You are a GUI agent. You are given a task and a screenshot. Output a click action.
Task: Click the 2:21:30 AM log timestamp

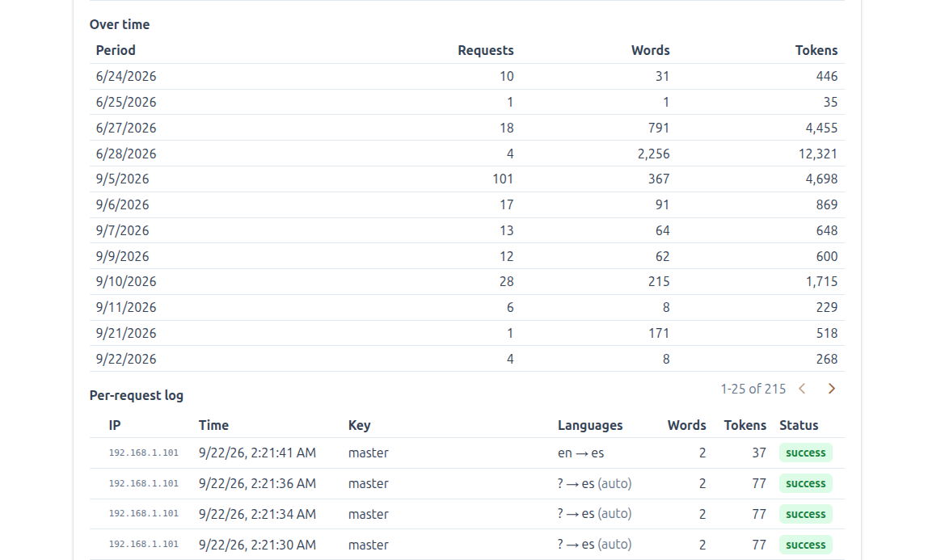click(257, 545)
